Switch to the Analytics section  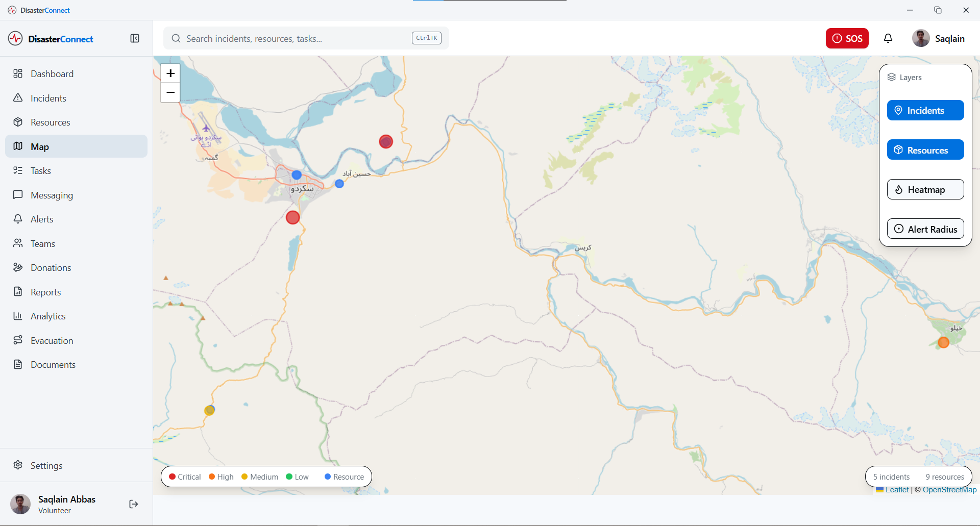click(x=18, y=316)
